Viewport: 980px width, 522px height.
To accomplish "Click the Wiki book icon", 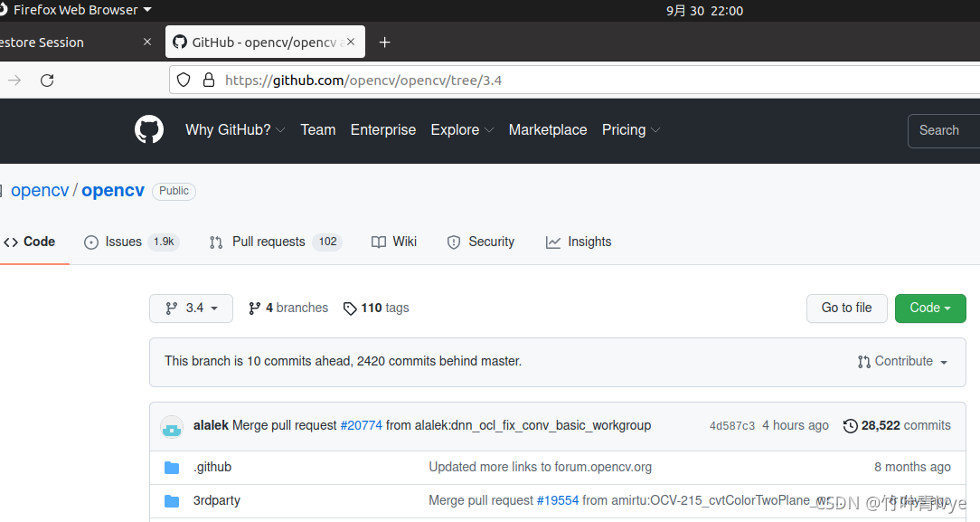I will tap(379, 242).
